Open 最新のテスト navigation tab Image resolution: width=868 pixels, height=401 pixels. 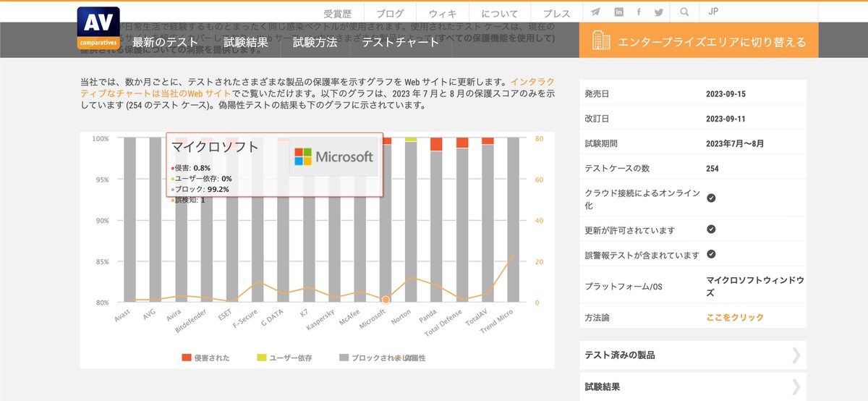pyautogui.click(x=166, y=42)
